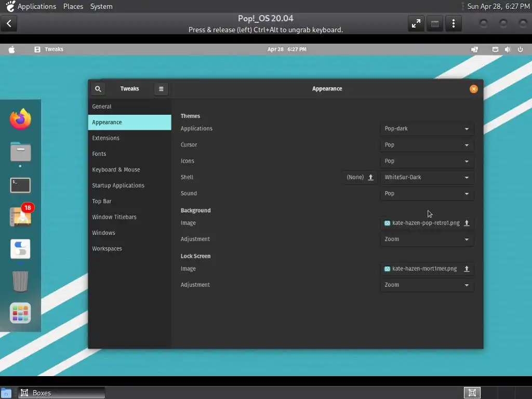This screenshot has height=399, width=532.
Task: Launch Firefox from the dock
Action: (x=20, y=119)
